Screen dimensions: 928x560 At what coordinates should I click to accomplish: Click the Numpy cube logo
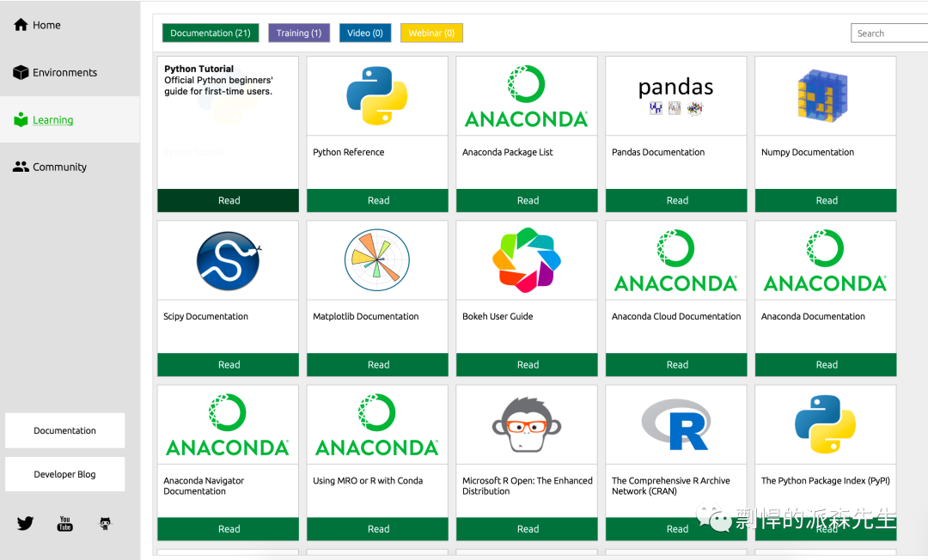click(823, 95)
